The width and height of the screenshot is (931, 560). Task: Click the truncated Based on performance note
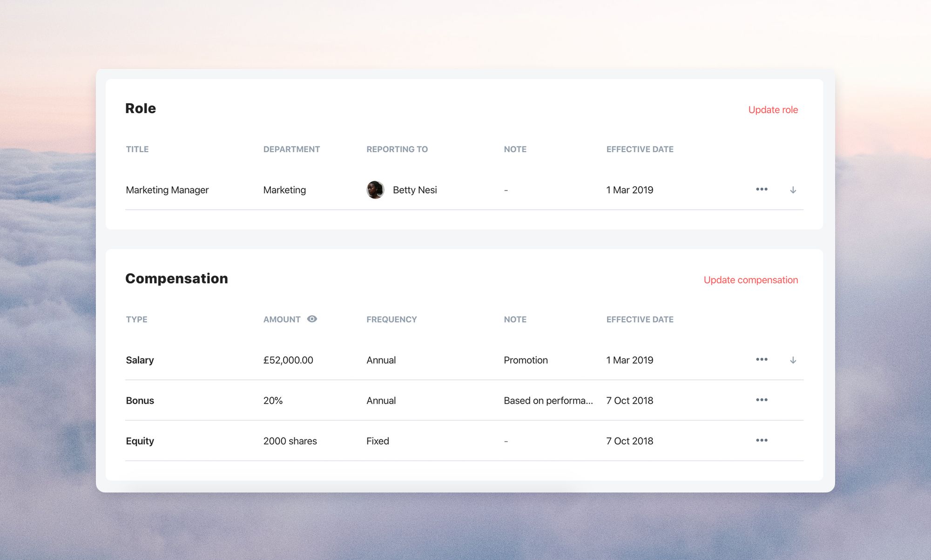[548, 401]
